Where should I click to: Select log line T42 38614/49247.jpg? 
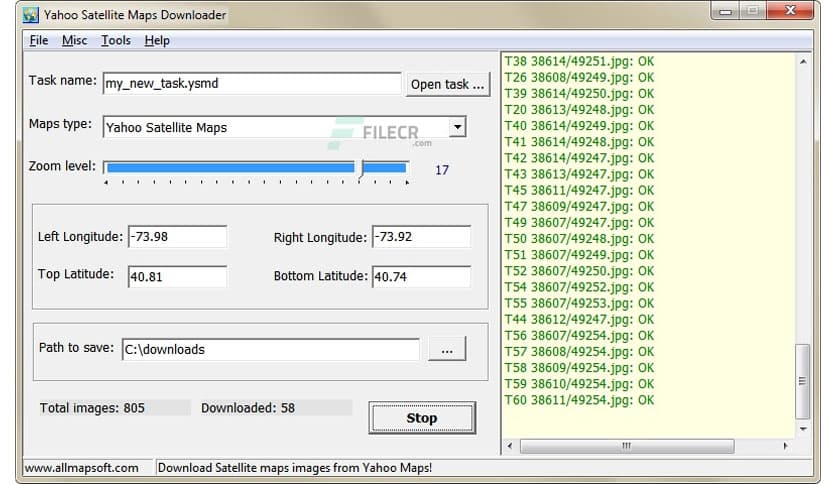[579, 158]
